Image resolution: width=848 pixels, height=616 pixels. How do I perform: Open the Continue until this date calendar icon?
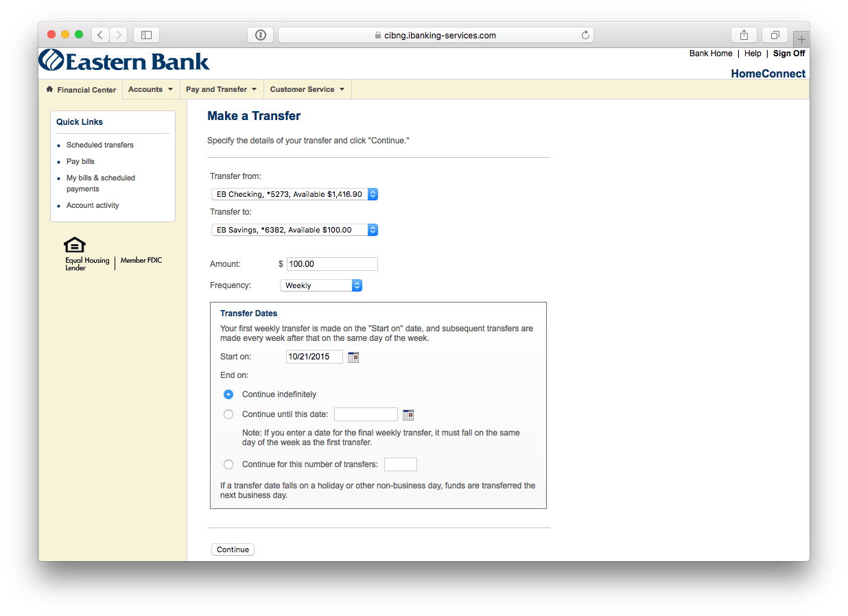point(408,414)
